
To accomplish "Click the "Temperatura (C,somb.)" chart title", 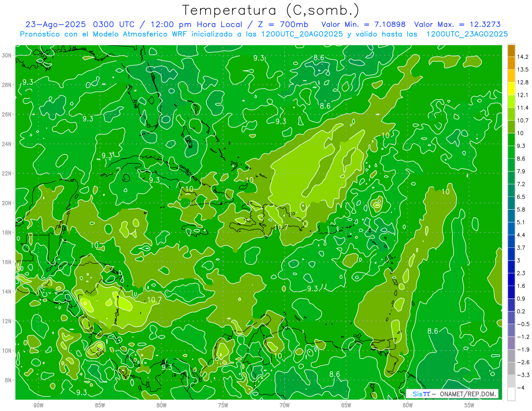I will (271, 10).
